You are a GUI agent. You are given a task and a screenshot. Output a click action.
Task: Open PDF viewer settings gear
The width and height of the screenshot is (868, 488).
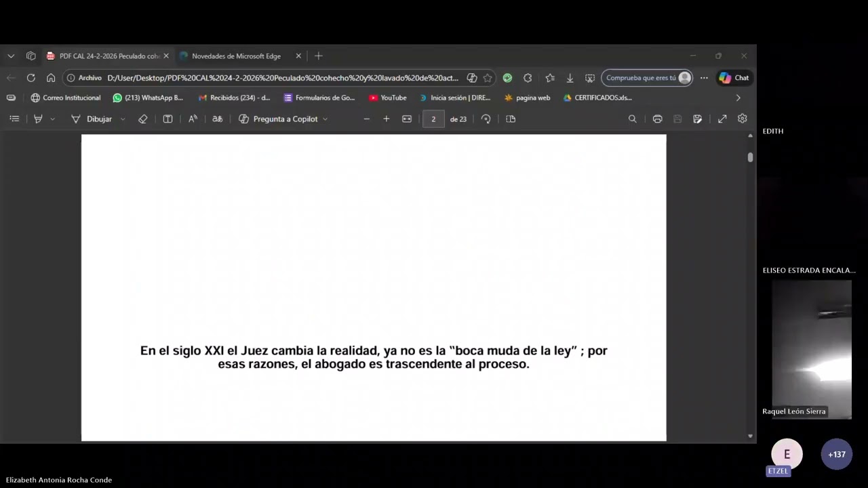click(743, 119)
